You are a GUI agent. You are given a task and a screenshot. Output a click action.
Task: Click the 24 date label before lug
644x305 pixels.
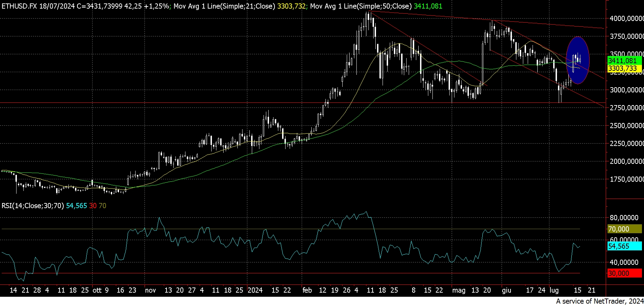[x=541, y=290]
